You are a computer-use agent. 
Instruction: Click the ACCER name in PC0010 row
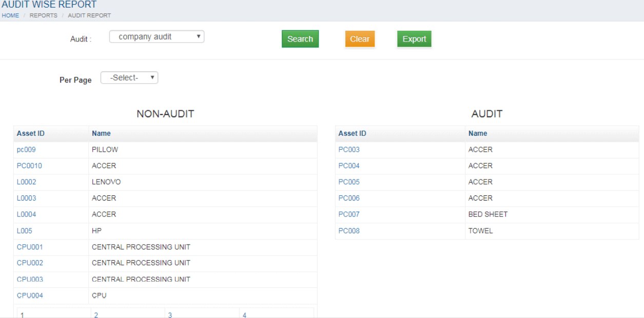point(104,166)
